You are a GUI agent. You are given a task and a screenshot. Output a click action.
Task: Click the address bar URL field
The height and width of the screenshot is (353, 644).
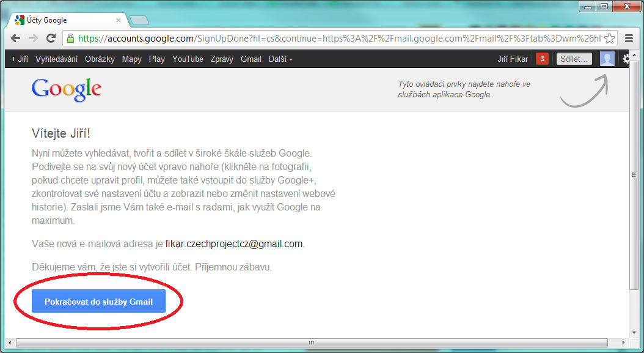pyautogui.click(x=339, y=39)
